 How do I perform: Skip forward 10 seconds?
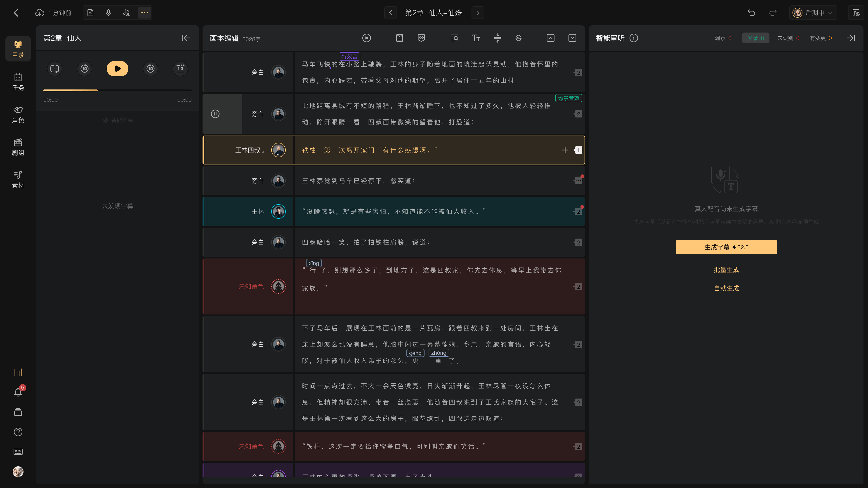[x=151, y=69]
